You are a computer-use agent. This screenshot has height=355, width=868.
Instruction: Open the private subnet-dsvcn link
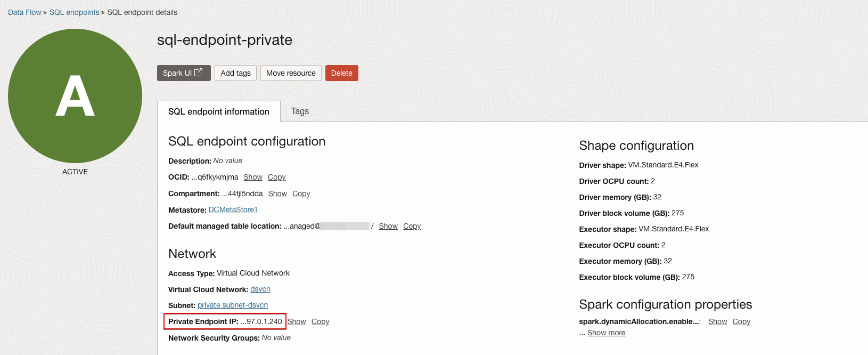click(232, 305)
